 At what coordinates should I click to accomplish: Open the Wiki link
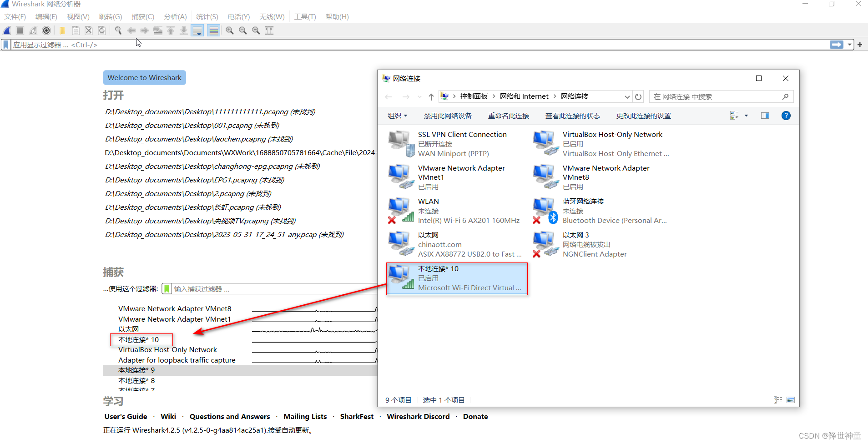coord(168,417)
